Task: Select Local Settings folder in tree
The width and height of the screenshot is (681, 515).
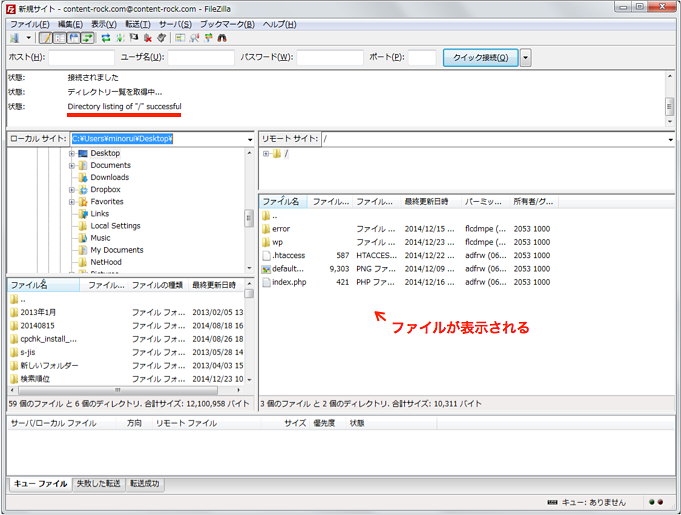Action: coord(115,226)
